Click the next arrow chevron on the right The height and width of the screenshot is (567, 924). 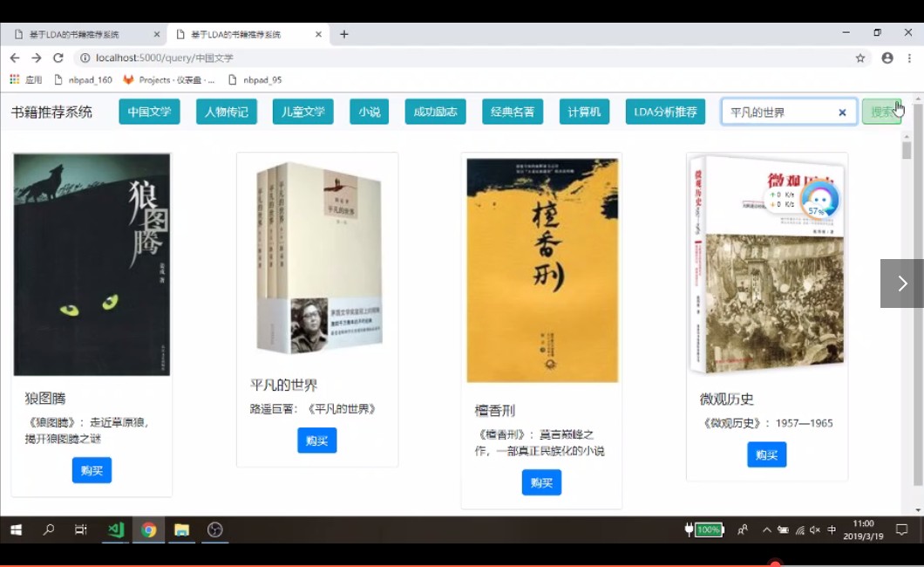click(x=902, y=283)
